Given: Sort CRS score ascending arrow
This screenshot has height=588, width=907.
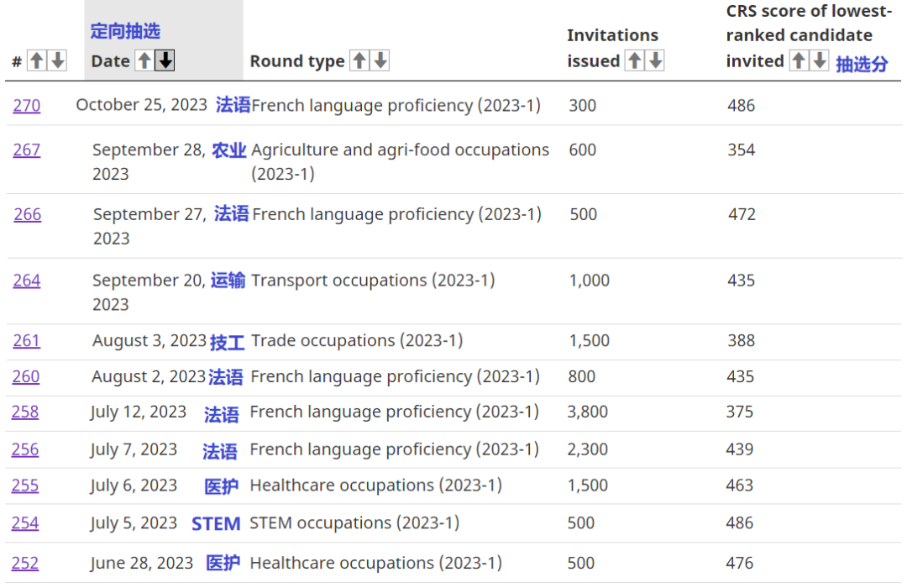Looking at the screenshot, I should point(799,60).
